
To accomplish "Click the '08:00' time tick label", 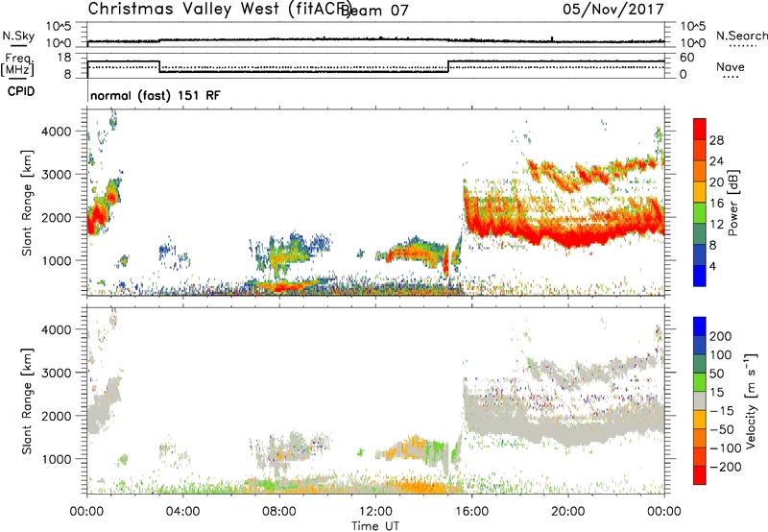I will (x=278, y=512).
